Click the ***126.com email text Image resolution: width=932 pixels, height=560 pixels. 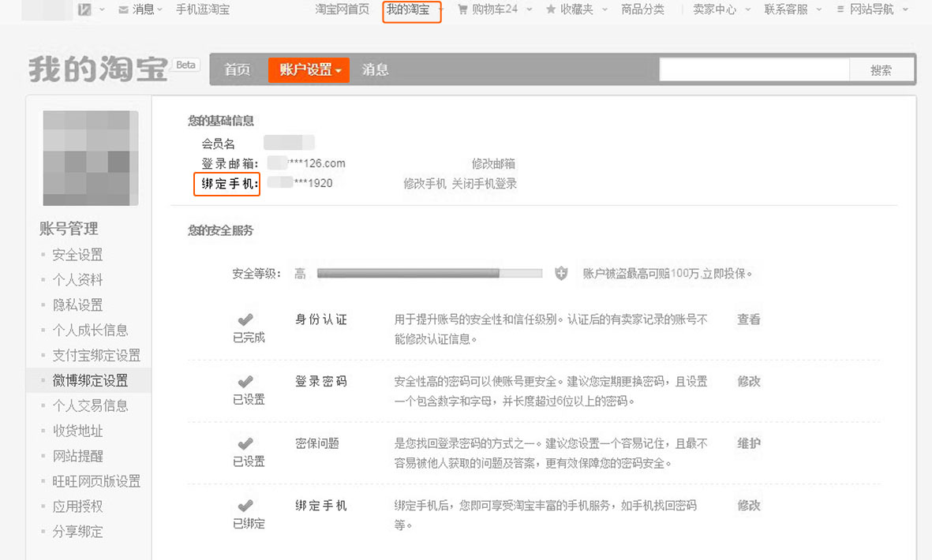point(316,163)
